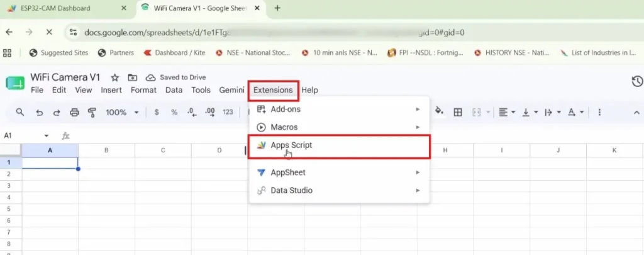This screenshot has height=255, width=644.
Task: Select column B header
Action: (106, 150)
